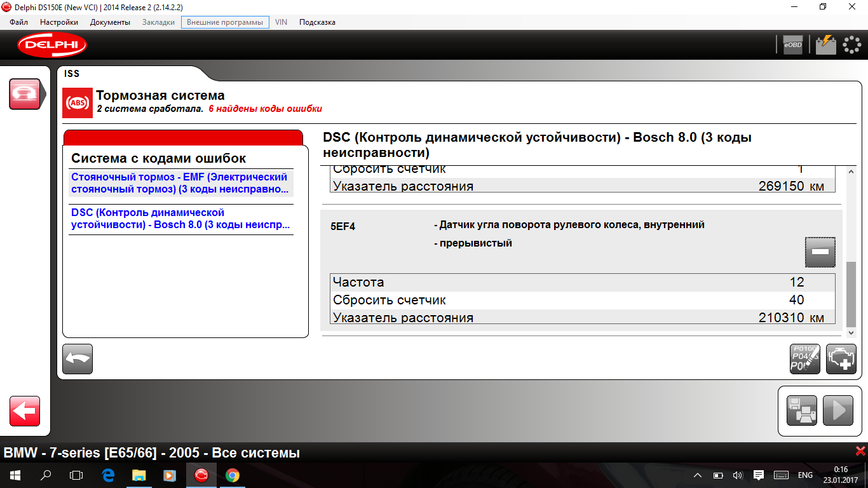868x488 pixels.
Task: Click scrollbar up arrow in fault list
Action: [x=851, y=172]
